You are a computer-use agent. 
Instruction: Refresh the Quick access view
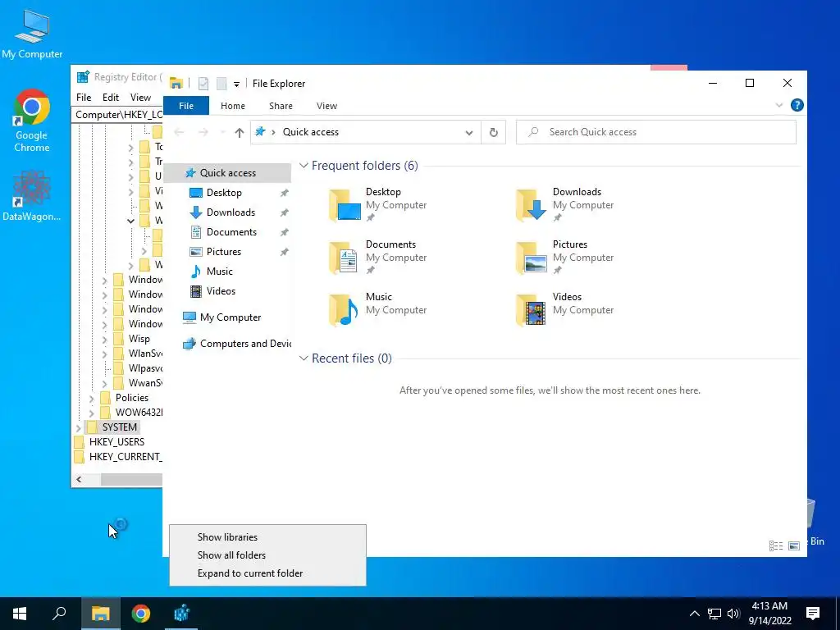click(493, 132)
